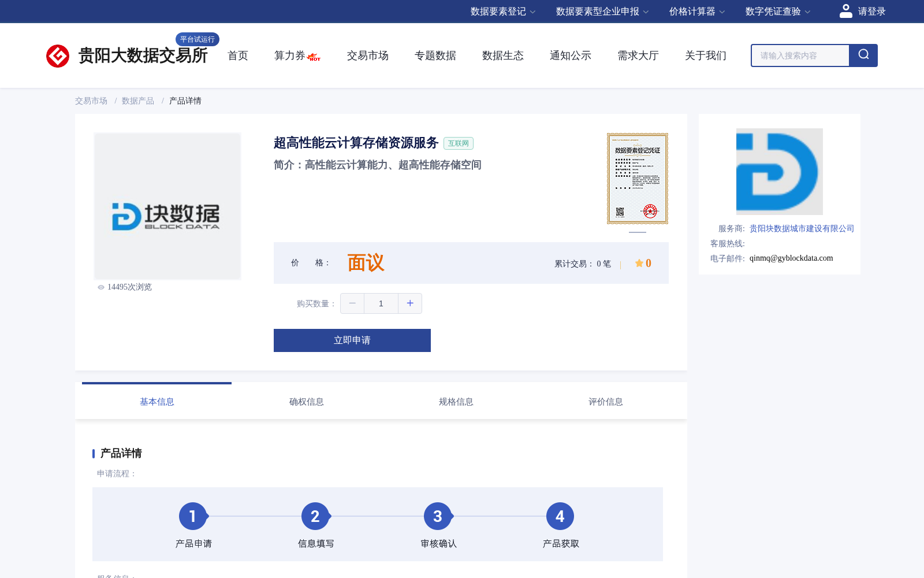Click the 立即申请 apply button

pos(352,340)
